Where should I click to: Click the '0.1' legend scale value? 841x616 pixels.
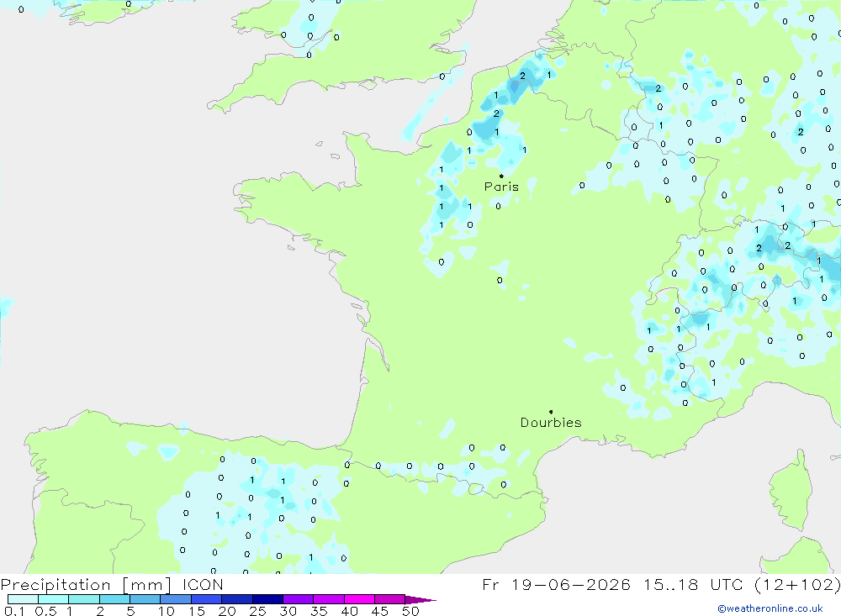coord(14,611)
